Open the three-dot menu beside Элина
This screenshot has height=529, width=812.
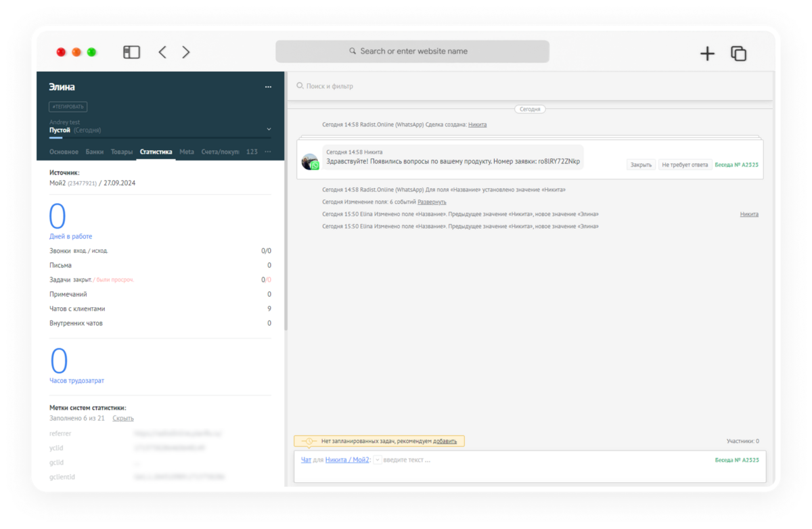[x=268, y=87]
